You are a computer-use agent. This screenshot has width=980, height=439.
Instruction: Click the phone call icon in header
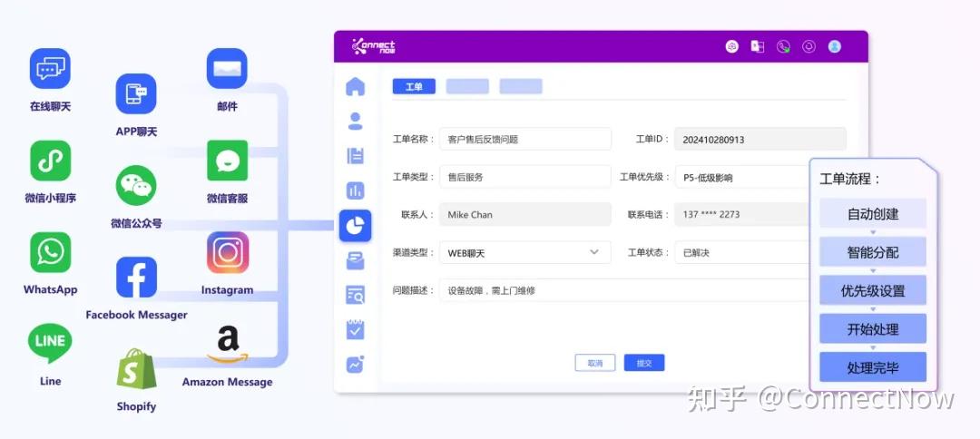[x=783, y=46]
